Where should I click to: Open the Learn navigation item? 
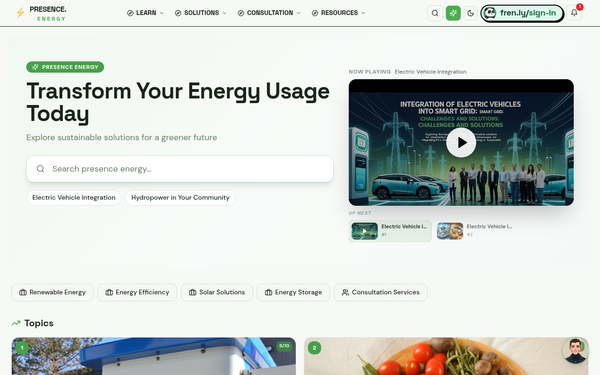pos(145,13)
